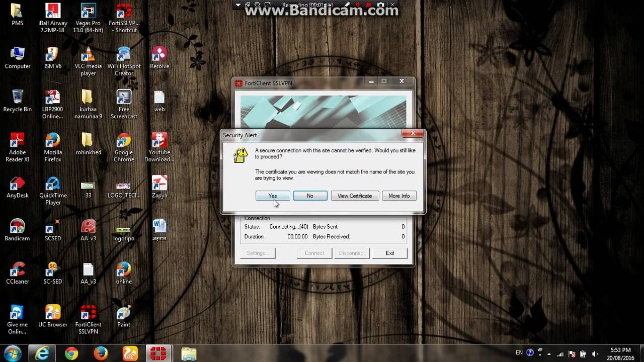Select LBP2900 Online PDF icon
The image size is (644, 362).
pyautogui.click(x=53, y=104)
